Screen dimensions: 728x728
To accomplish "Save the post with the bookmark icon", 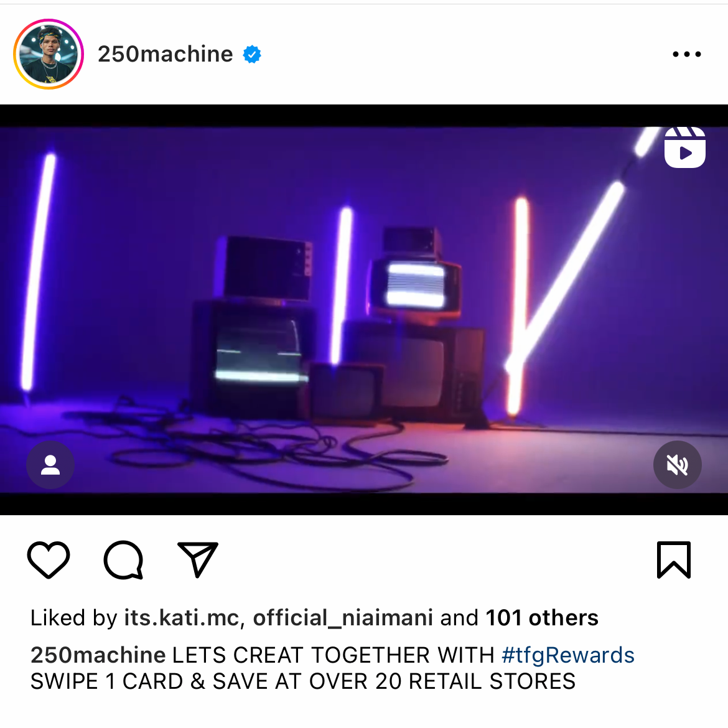I will [674, 559].
